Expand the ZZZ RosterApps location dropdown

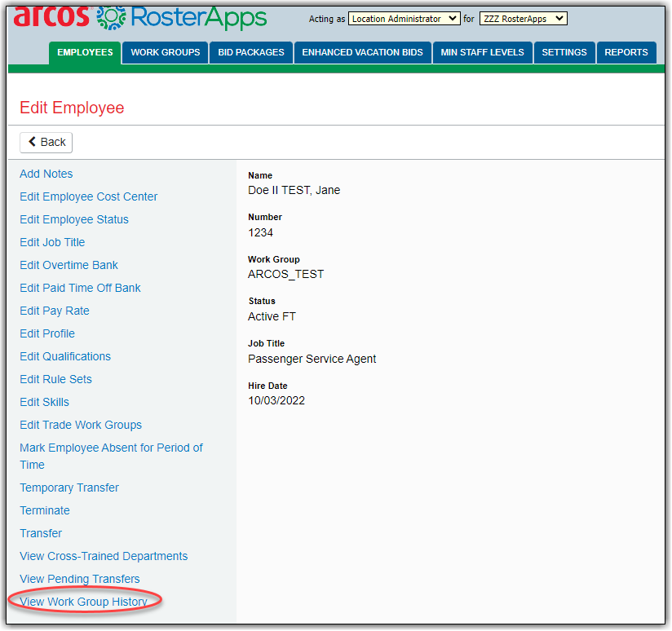pos(523,19)
